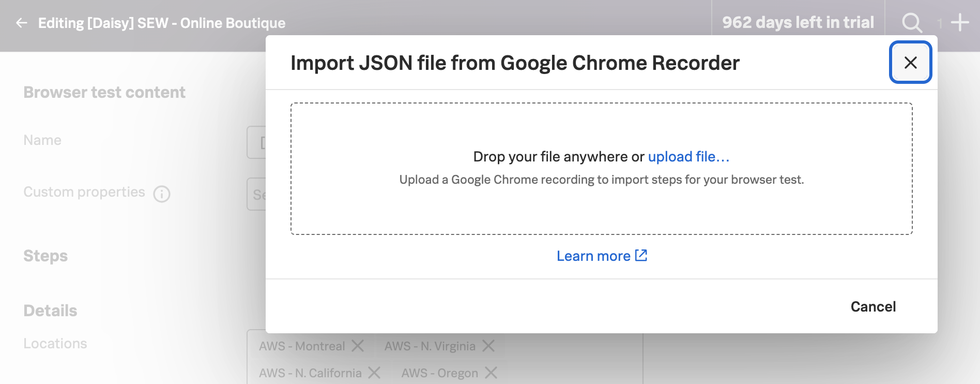
Task: Click the external link icon beside Learn more
Action: [641, 255]
